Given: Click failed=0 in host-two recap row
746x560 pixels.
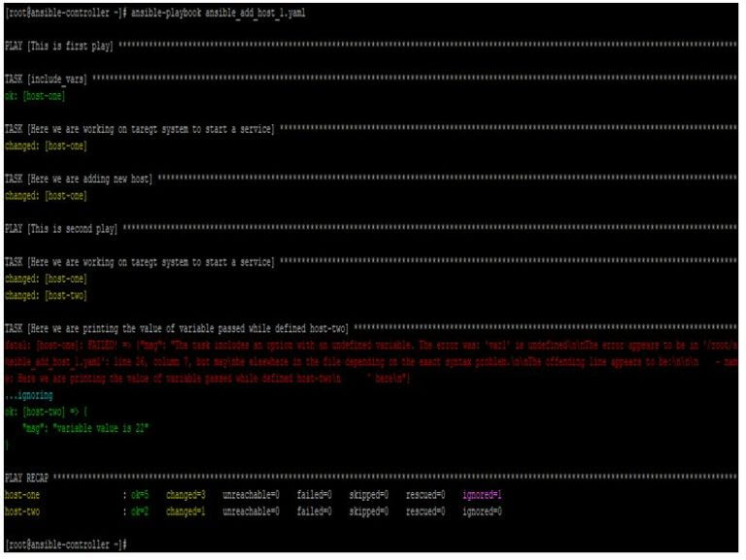Looking at the screenshot, I should (314, 512).
